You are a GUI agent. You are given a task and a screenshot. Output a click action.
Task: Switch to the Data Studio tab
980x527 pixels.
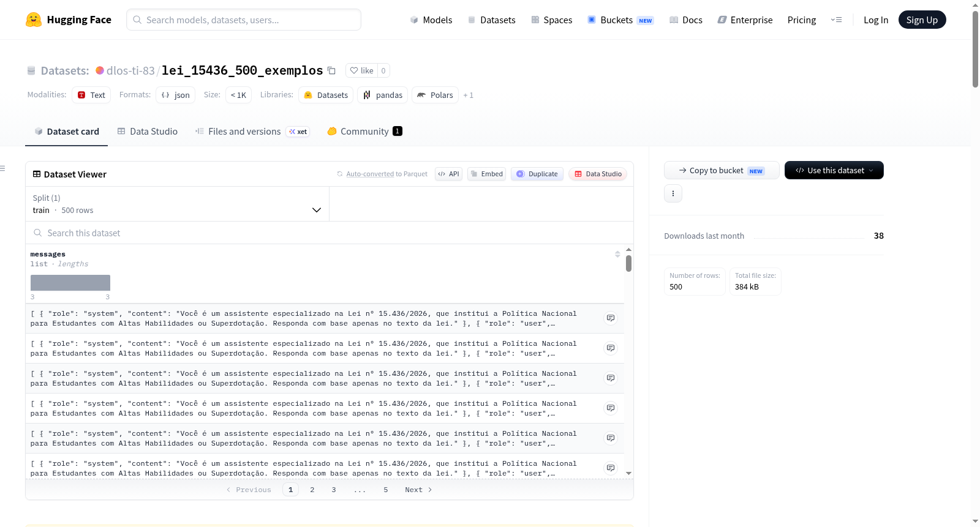coord(148,132)
